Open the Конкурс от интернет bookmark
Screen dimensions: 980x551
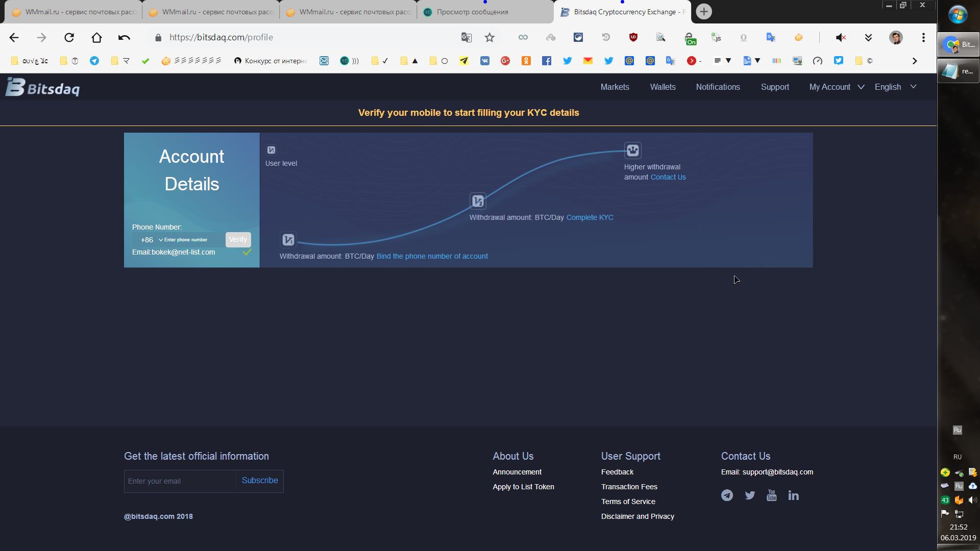point(271,61)
